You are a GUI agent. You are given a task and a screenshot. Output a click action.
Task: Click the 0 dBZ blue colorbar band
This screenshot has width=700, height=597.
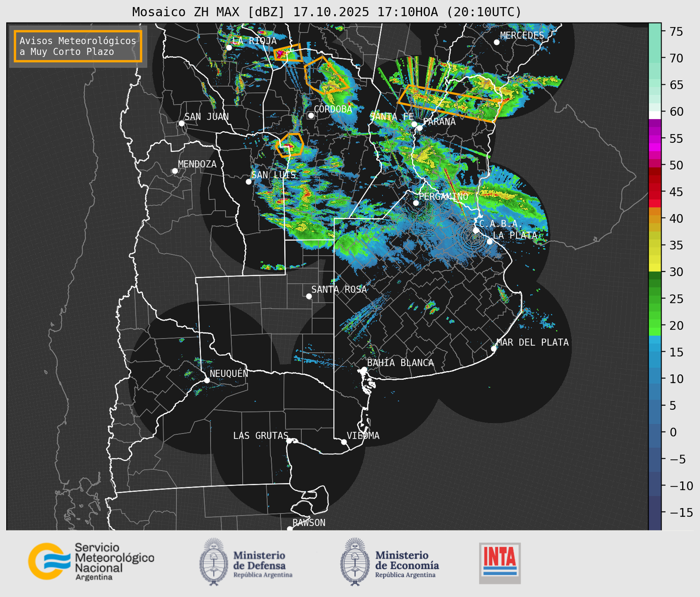click(655, 432)
